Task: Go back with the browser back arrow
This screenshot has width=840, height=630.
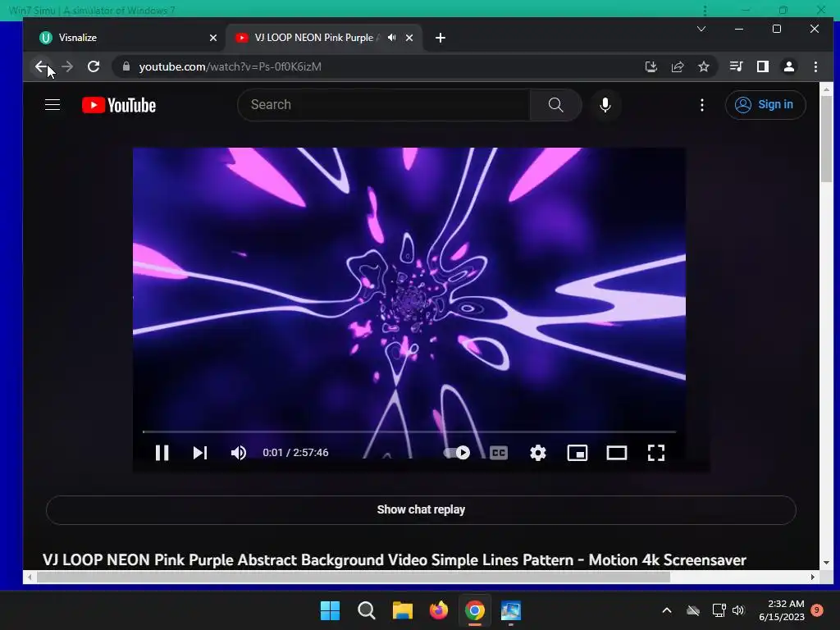Action: tap(41, 66)
